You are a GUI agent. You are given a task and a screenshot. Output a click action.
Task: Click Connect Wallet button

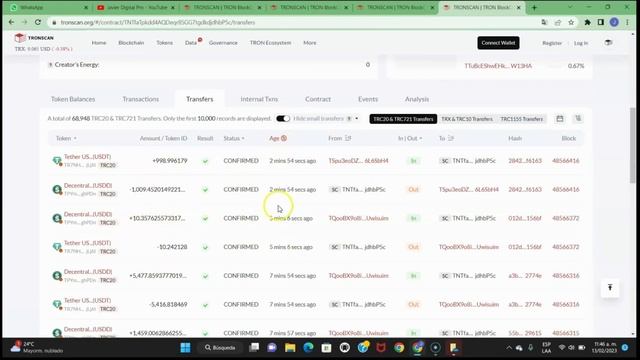pos(498,43)
